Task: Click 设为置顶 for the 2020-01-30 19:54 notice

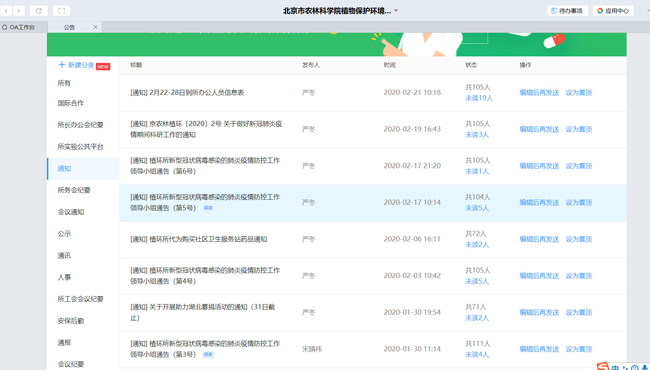Action: 579,312
